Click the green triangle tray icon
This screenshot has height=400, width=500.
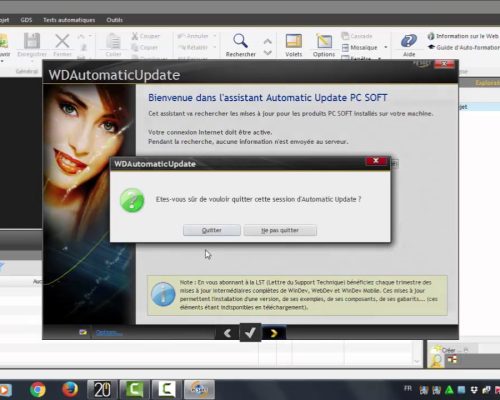[449, 390]
